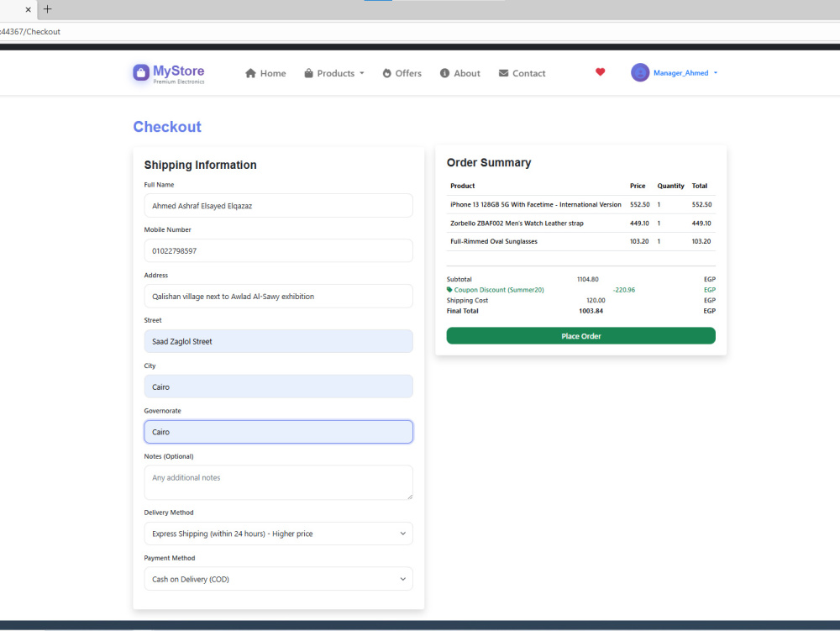
Task: Click the Quantity column header
Action: pyautogui.click(x=670, y=186)
